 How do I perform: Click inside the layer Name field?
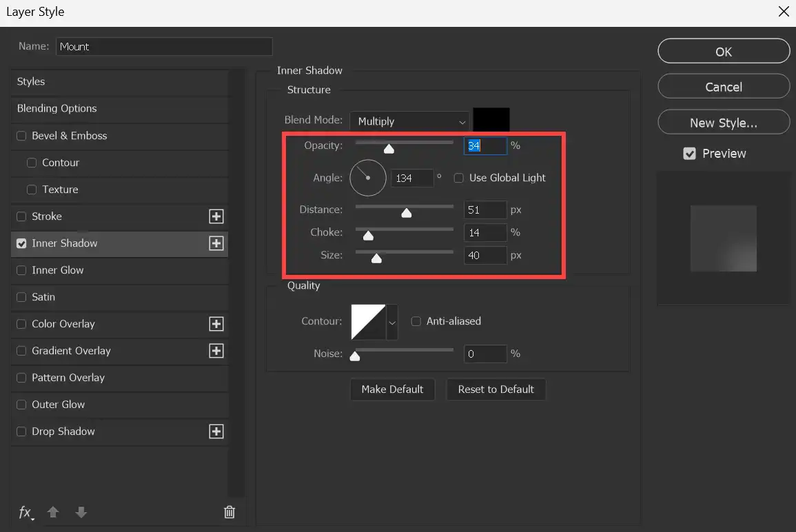[164, 46]
